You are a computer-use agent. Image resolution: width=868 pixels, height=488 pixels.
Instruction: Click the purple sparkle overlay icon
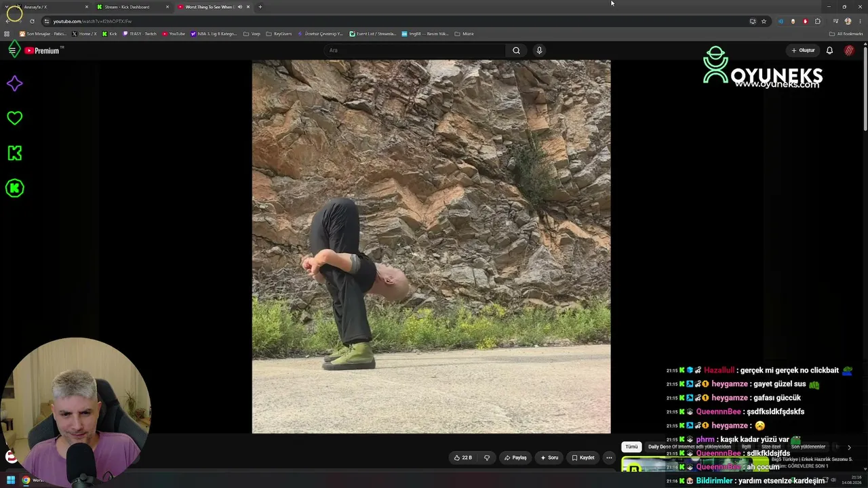[14, 83]
